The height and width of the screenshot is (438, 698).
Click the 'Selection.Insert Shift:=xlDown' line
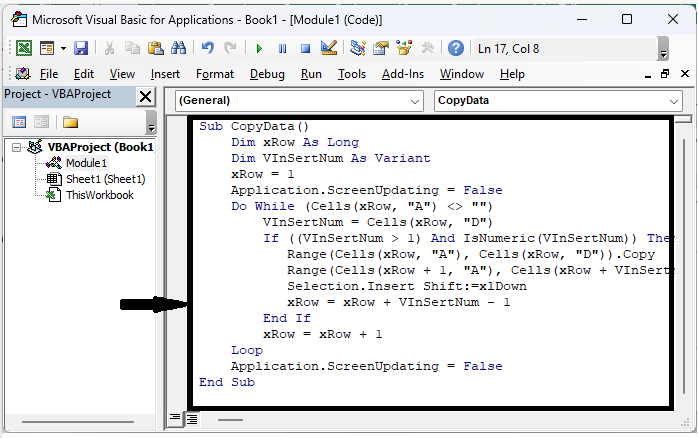[407, 286]
